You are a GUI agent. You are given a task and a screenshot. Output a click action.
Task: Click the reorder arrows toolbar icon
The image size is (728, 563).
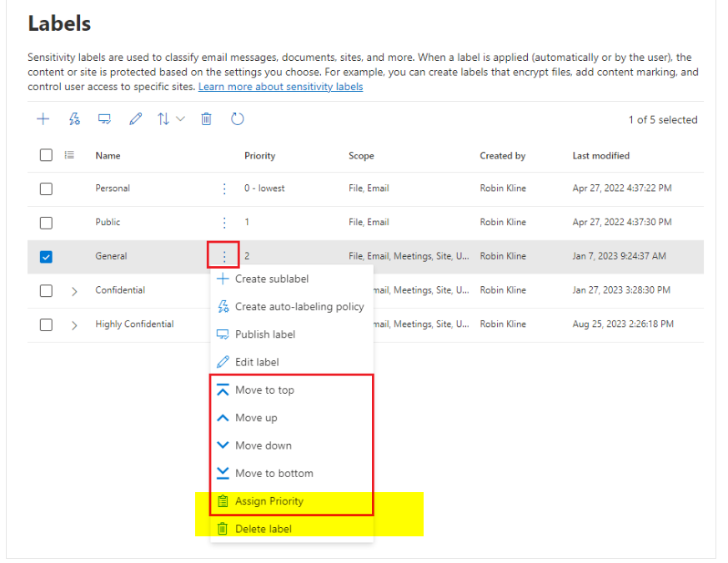(163, 119)
